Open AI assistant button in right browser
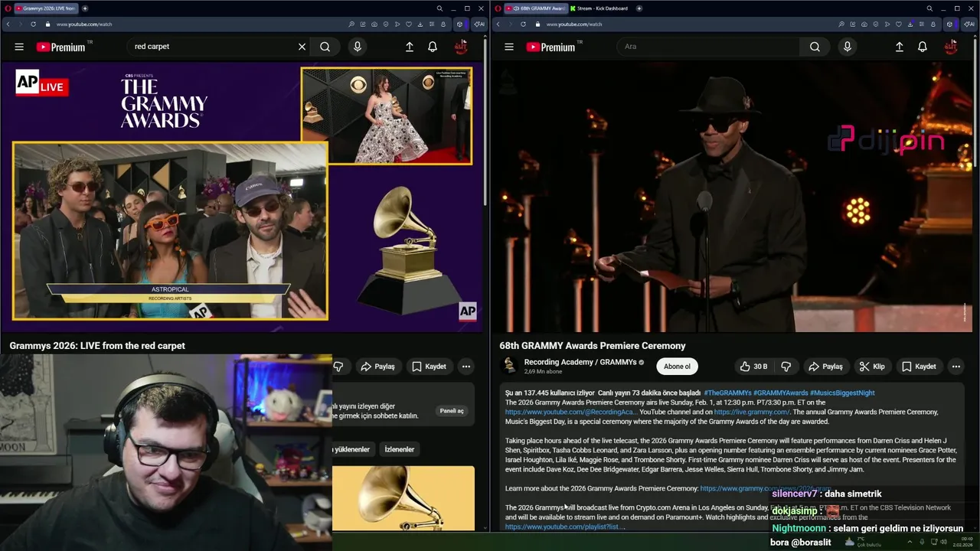Viewport: 980px width, 551px height. click(969, 24)
